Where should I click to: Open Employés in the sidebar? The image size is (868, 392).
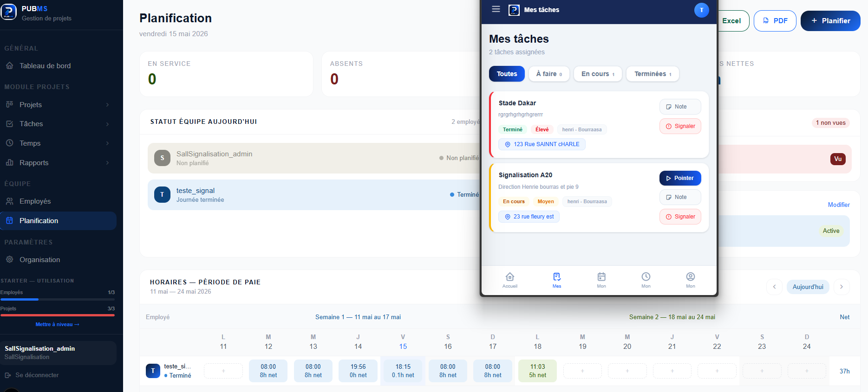(x=58, y=201)
